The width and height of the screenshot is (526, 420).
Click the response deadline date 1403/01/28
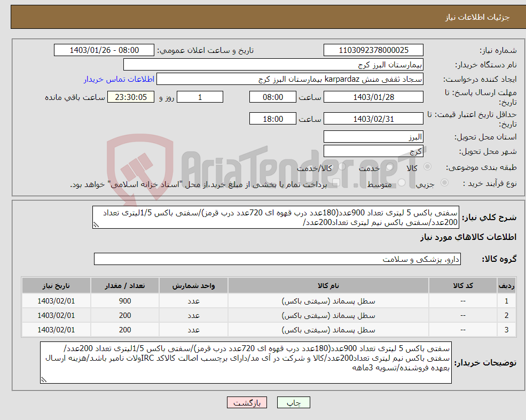pyautogui.click(x=373, y=97)
